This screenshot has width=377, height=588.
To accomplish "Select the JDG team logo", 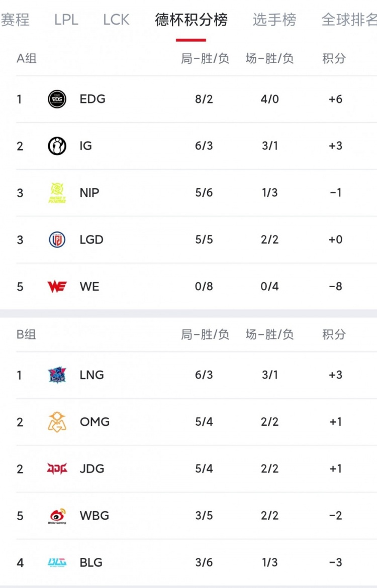I will point(57,468).
